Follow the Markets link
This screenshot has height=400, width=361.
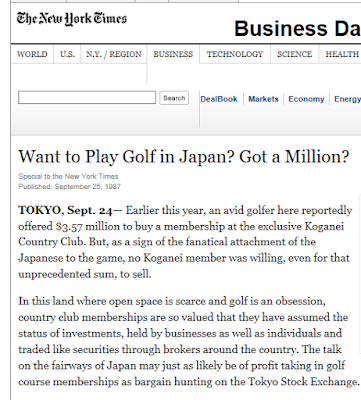point(263,99)
